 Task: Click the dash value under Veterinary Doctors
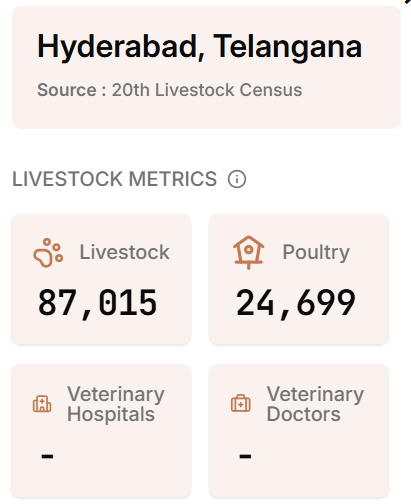click(245, 456)
